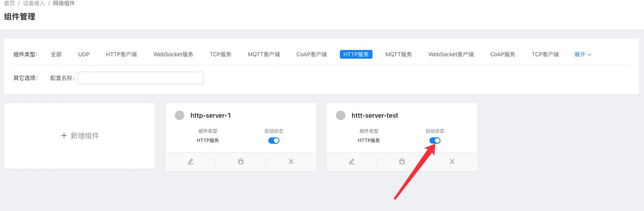Click 首页 breadcrumb link
This screenshot has height=211, width=644.
9,3
